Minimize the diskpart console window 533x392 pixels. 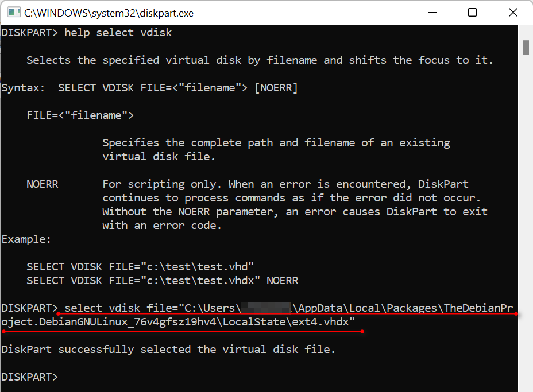[x=432, y=11]
